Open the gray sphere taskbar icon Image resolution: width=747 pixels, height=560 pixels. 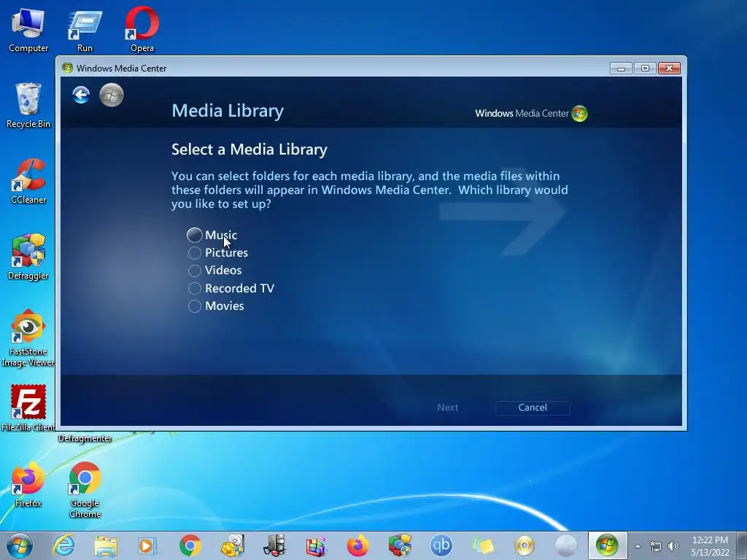(566, 545)
